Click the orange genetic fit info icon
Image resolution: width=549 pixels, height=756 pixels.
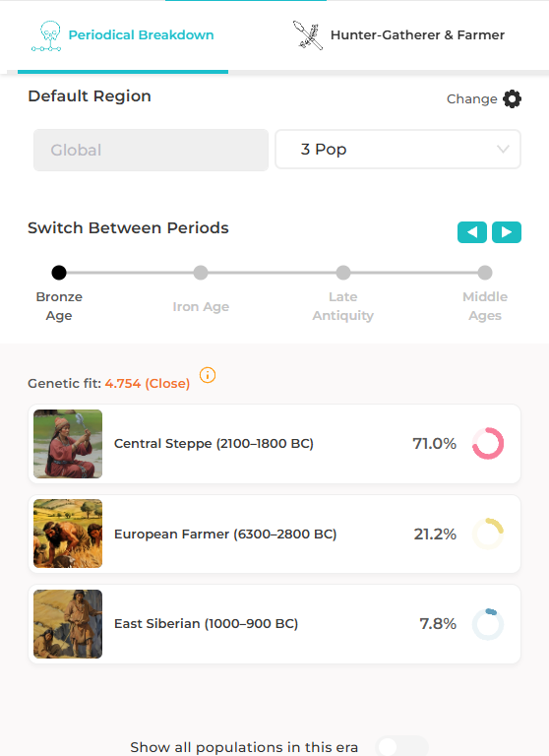(x=208, y=375)
